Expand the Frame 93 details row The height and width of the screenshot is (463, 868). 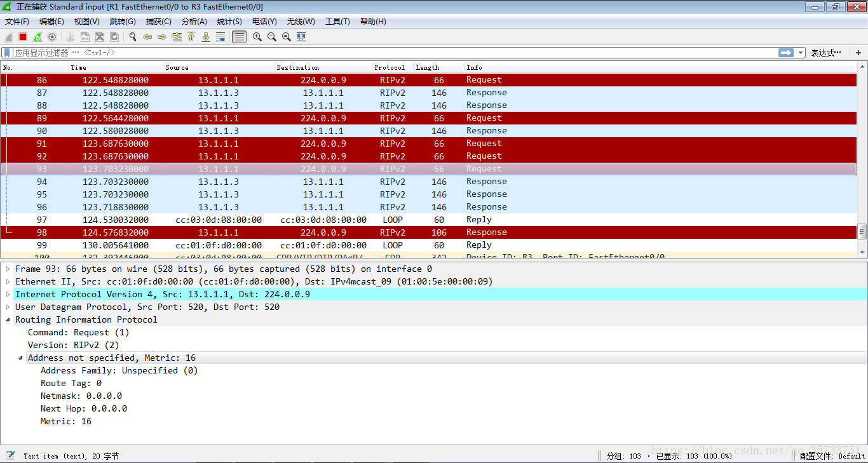pos(8,269)
